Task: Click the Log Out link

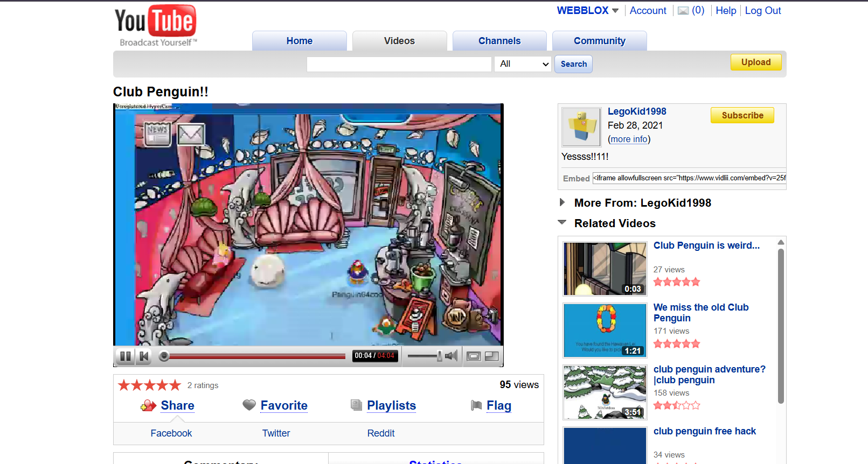Action: click(763, 11)
